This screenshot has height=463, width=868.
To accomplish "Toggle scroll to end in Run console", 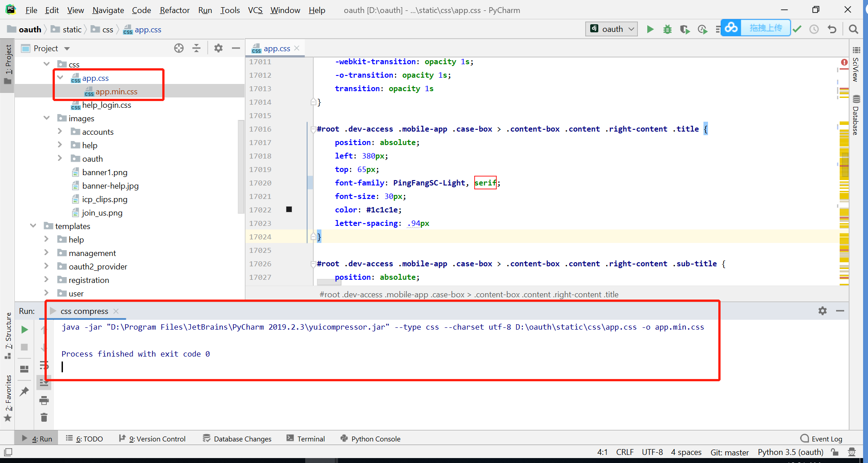I will 44,383.
